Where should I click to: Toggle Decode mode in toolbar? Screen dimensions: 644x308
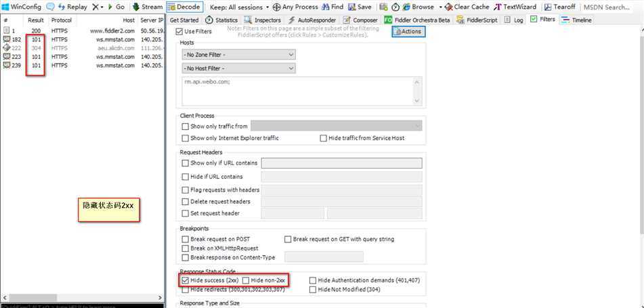[x=184, y=7]
